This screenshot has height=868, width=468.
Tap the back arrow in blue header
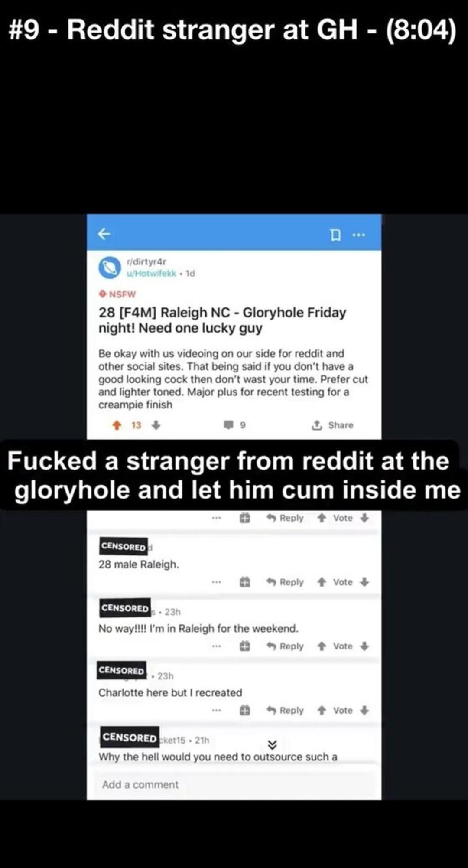tap(104, 234)
